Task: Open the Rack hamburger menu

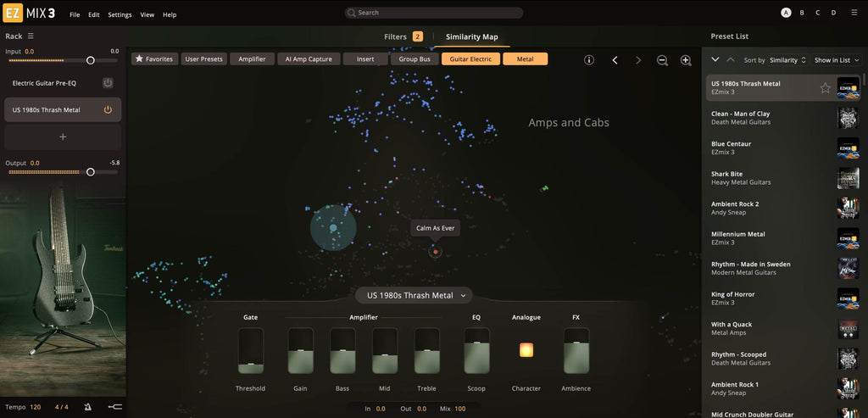Action: [x=31, y=36]
